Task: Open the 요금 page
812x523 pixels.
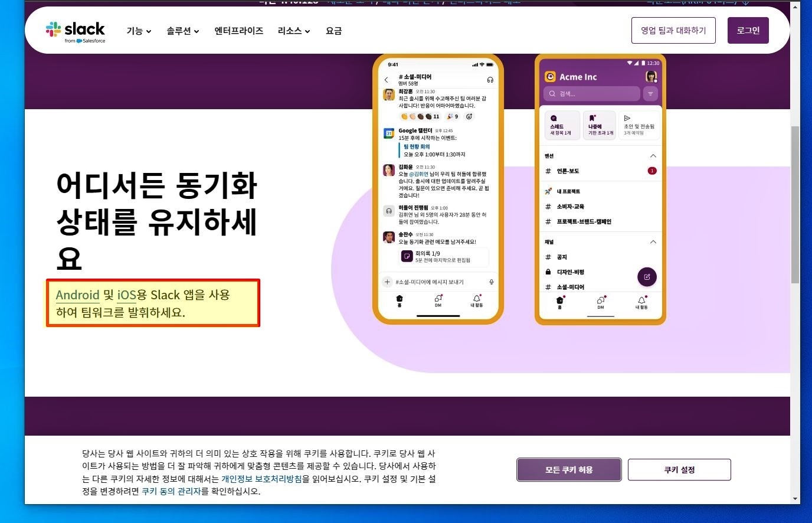Action: tap(334, 31)
